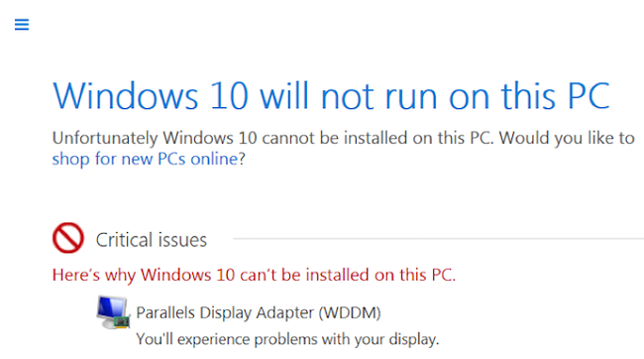This screenshot has width=644, height=359.
Task: Click WDDM in the adapter name
Action: pos(351,313)
